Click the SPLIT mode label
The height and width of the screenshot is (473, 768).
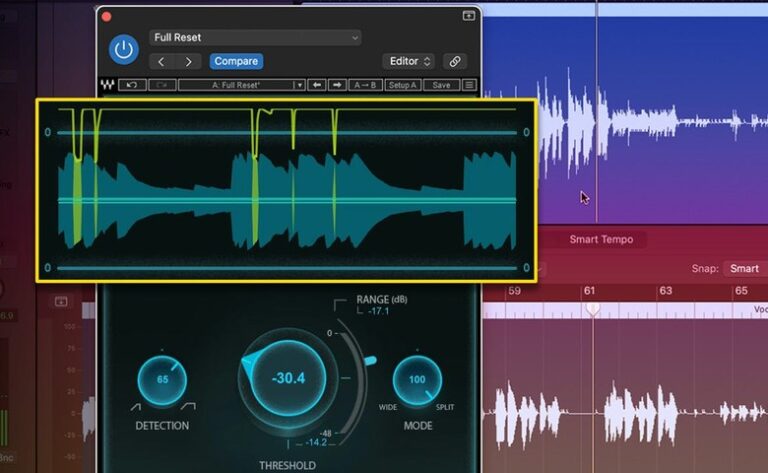445,407
